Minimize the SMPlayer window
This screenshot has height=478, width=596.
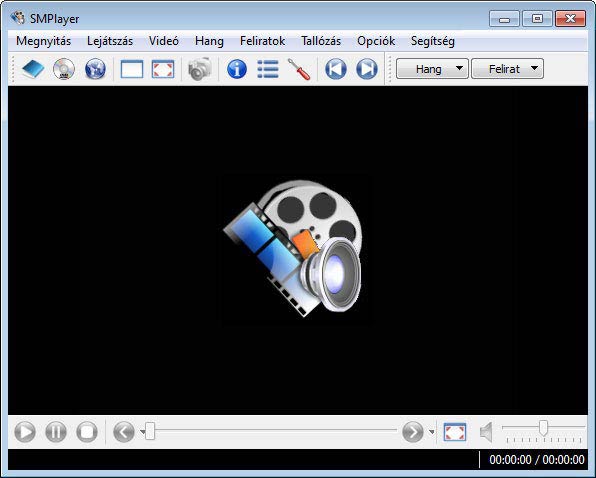point(504,19)
